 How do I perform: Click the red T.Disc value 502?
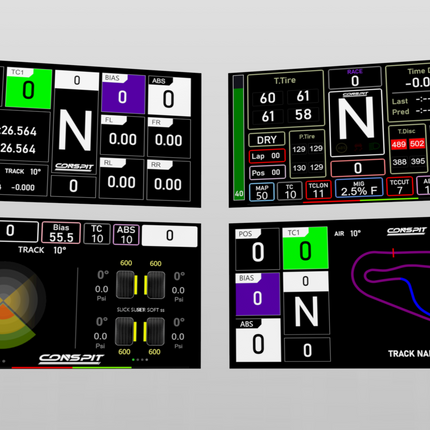(417, 144)
